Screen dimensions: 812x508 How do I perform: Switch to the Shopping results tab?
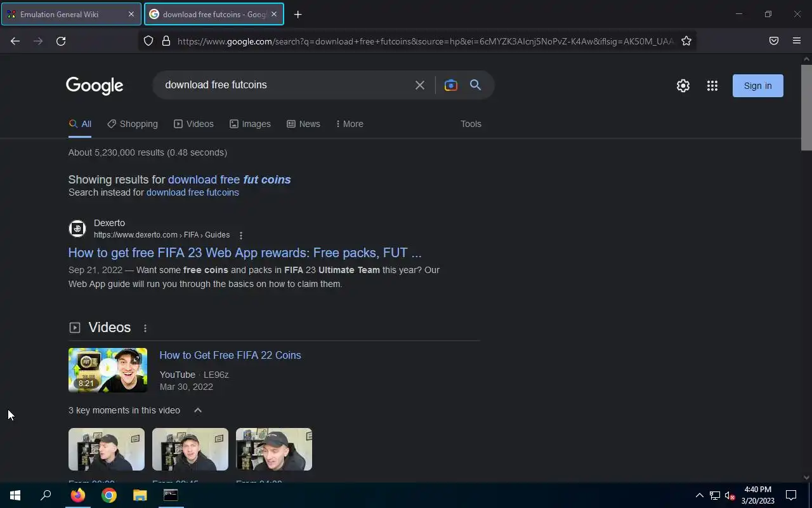133,124
